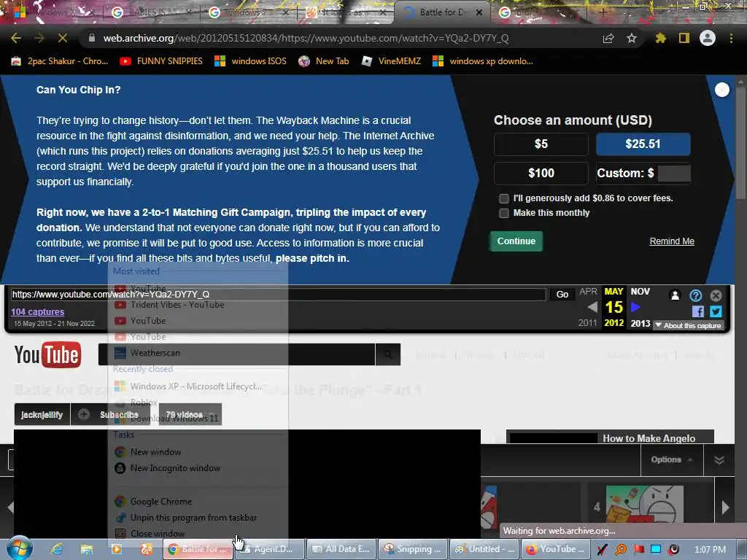
Task: Open the windows xp download bookmark
Action: [483, 61]
